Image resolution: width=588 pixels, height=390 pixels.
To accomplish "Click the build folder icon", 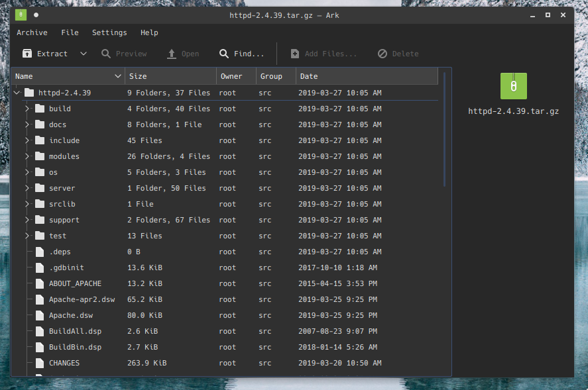I will (40, 109).
